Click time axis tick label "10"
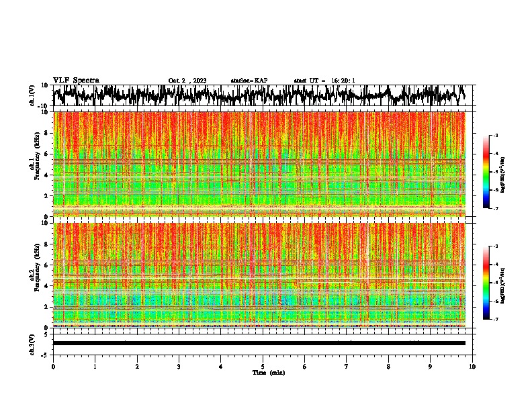Viewport: 532px width, 411px height. tap(472, 367)
